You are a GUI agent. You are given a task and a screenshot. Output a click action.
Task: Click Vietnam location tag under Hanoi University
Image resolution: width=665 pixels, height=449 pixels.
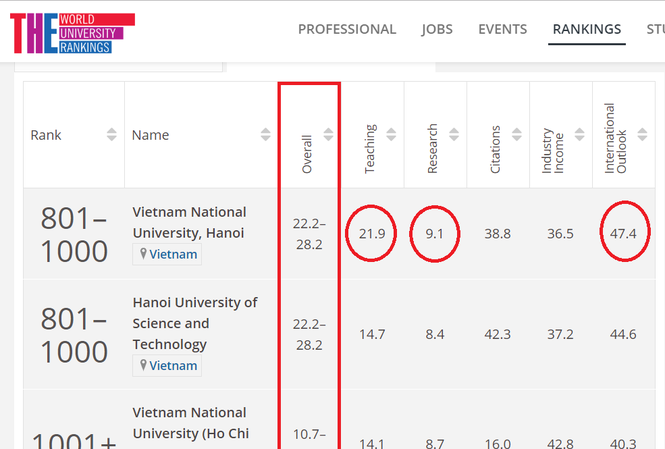(x=167, y=366)
